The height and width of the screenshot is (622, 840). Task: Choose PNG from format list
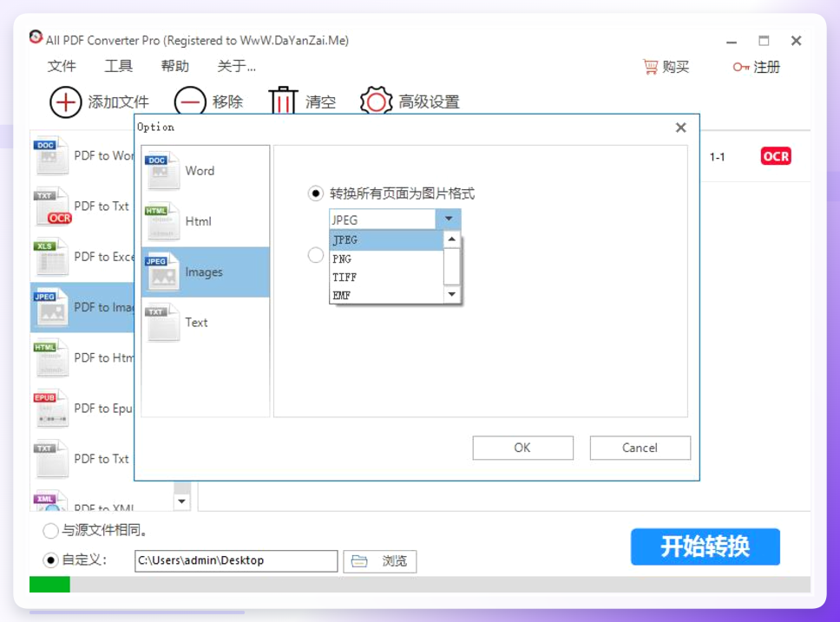386,259
